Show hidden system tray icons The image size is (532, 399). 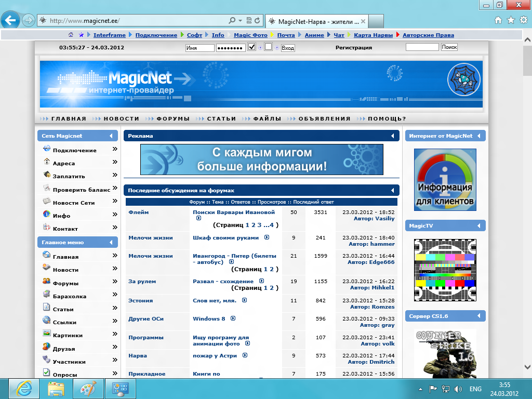pos(420,389)
